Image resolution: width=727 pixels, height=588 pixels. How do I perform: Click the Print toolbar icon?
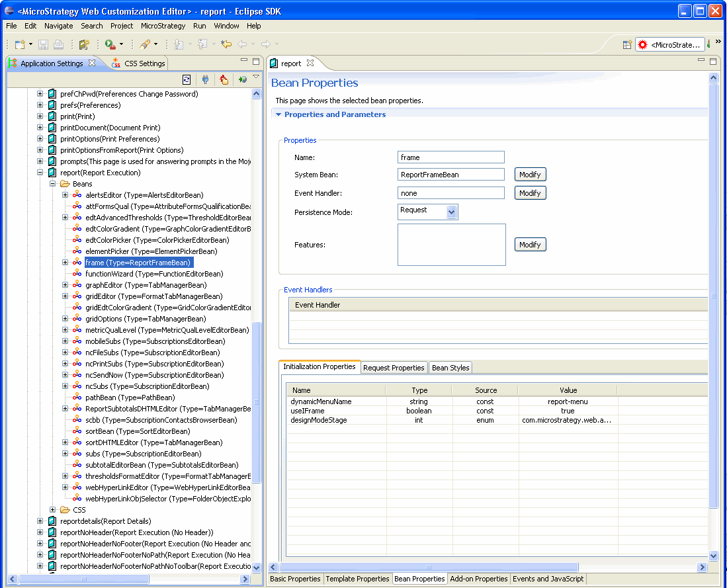pos(58,44)
